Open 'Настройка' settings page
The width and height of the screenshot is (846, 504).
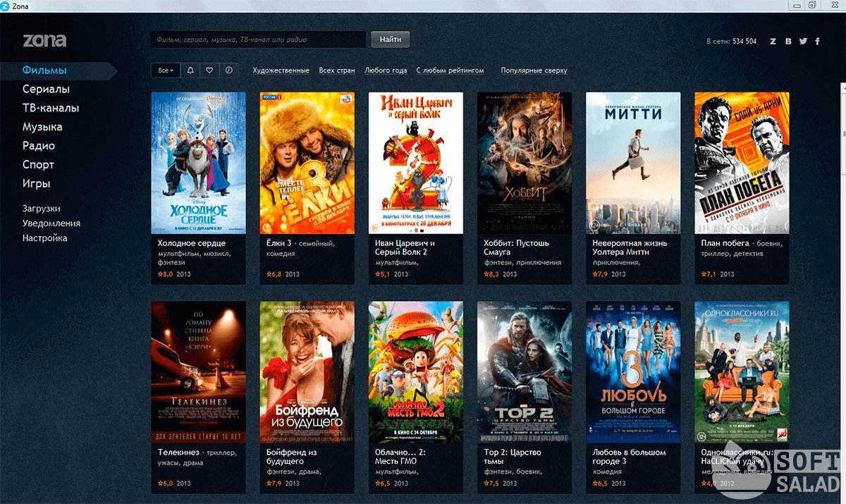[44, 238]
